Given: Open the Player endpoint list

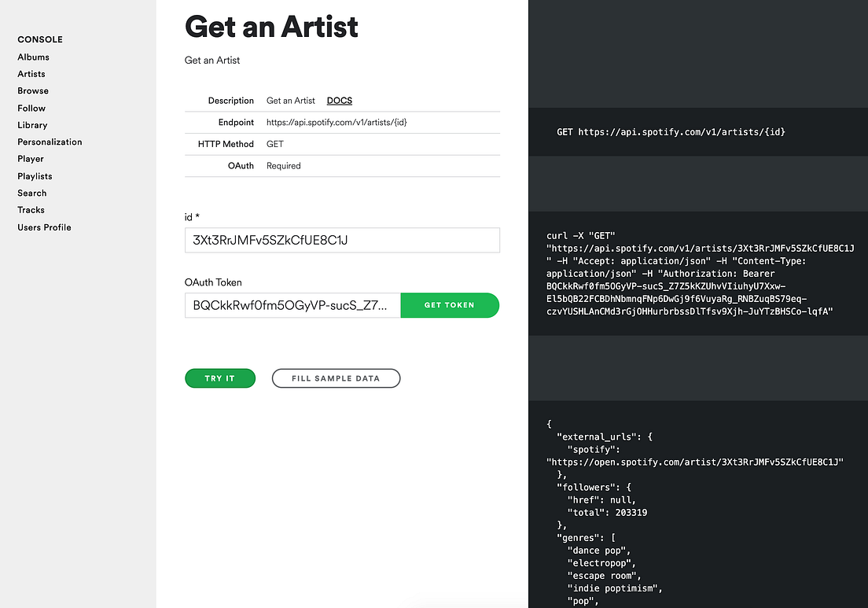Looking at the screenshot, I should (x=30, y=158).
